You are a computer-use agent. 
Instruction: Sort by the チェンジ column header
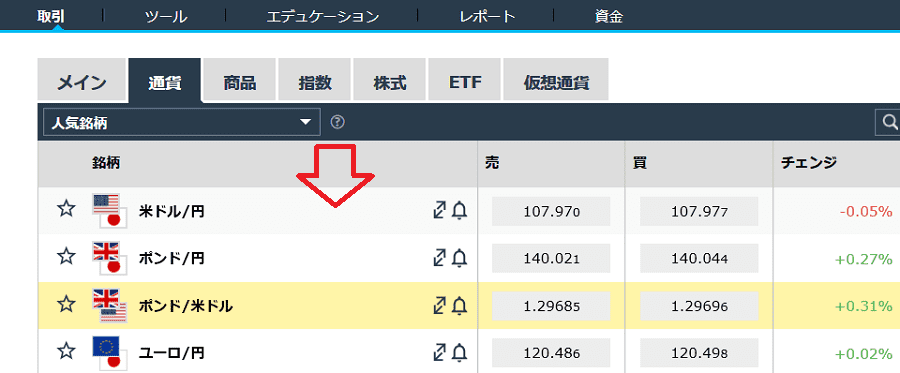pyautogui.click(x=808, y=164)
